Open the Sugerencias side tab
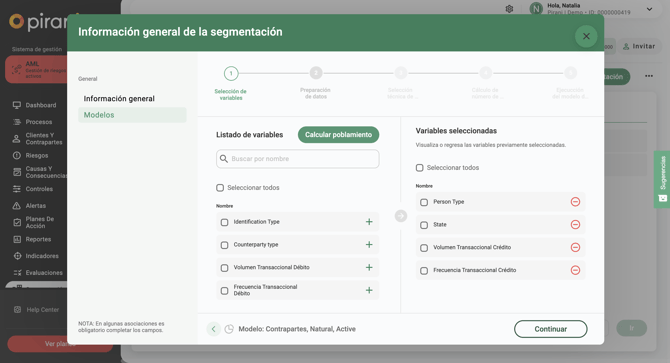Image resolution: width=670 pixels, height=363 pixels. [x=662, y=179]
